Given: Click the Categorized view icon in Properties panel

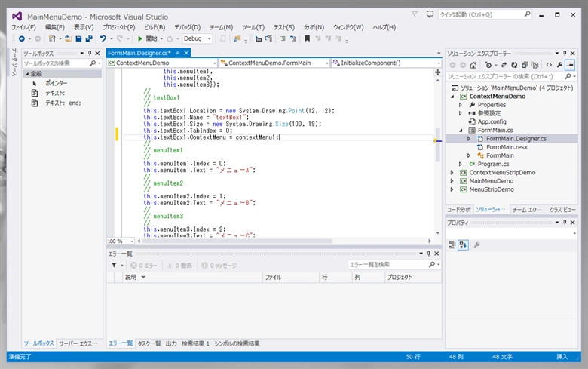Looking at the screenshot, I should pyautogui.click(x=452, y=245).
